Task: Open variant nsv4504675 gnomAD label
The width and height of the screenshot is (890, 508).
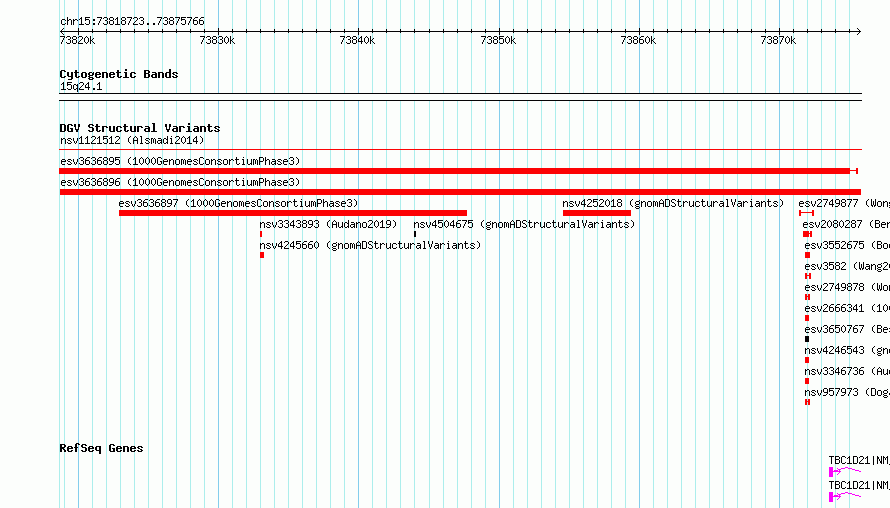Action: (x=524, y=224)
